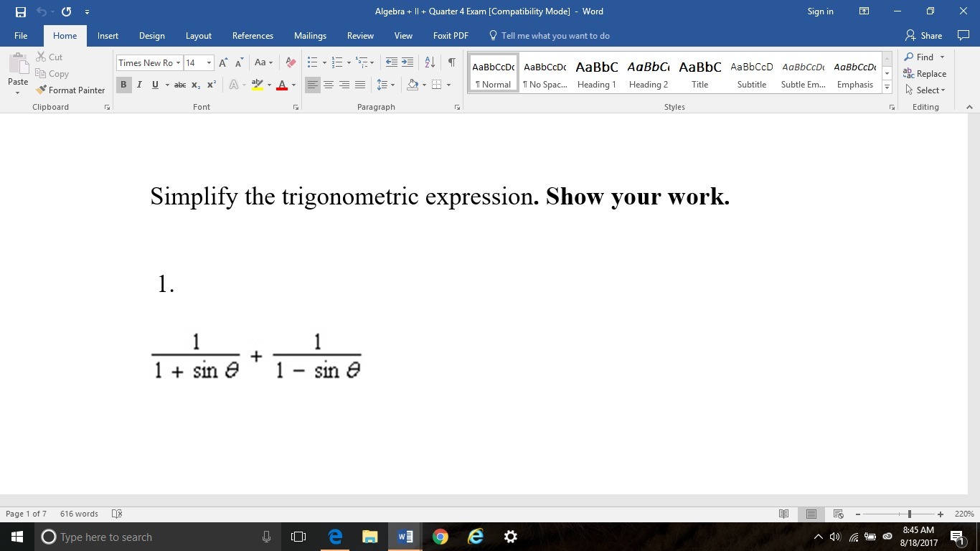Toggle Bold formatting off
This screenshot has width=980, height=551.
coord(123,85)
